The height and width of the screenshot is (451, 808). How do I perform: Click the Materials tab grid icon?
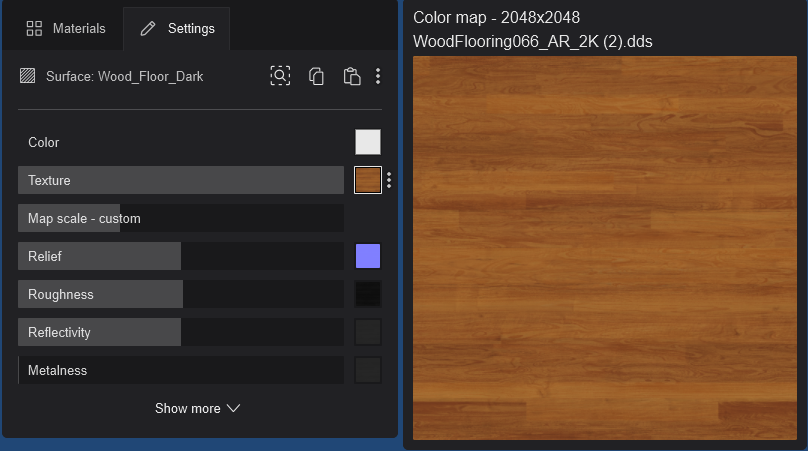34,28
